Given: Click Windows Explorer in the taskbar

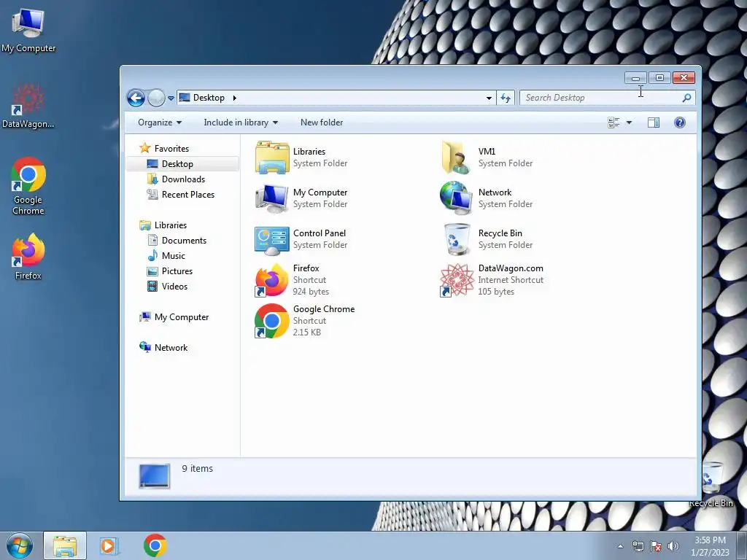Looking at the screenshot, I should pyautogui.click(x=65, y=545).
